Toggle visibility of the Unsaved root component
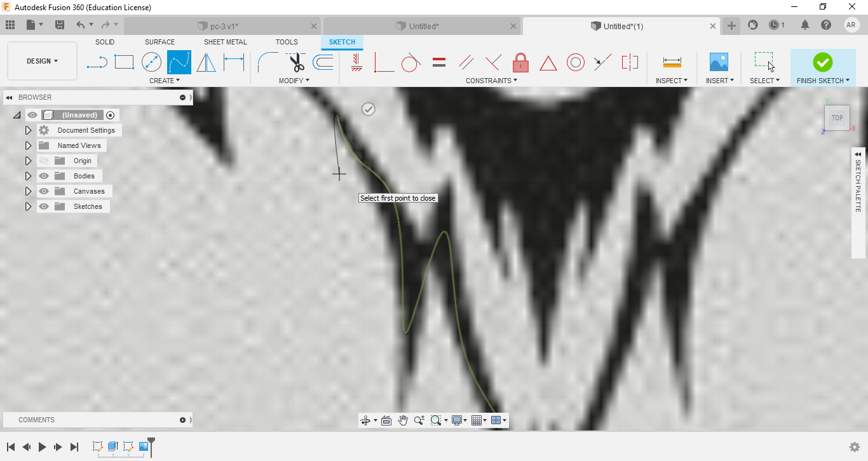Image resolution: width=868 pixels, height=461 pixels. point(32,115)
